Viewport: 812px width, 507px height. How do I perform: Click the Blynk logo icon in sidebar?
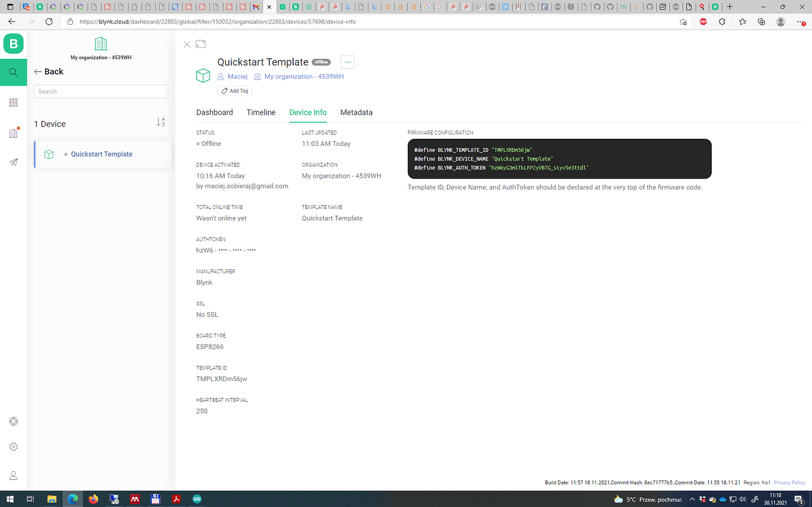coord(14,44)
